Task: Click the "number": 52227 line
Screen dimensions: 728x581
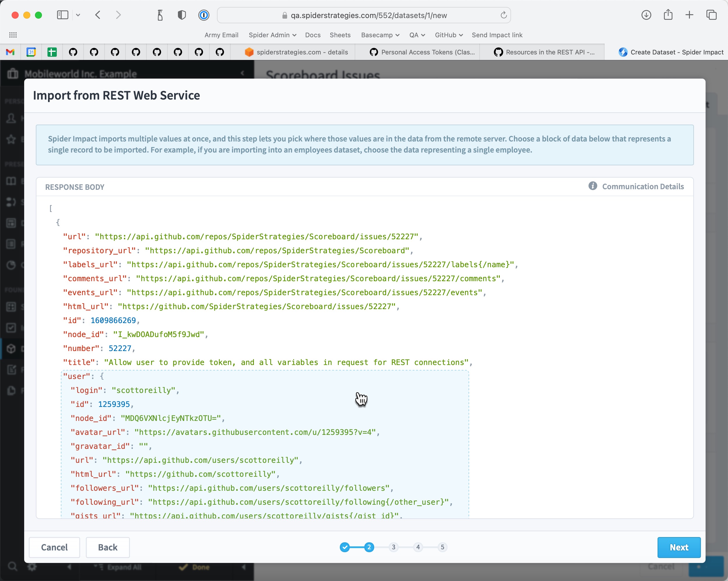Action: [x=99, y=348]
